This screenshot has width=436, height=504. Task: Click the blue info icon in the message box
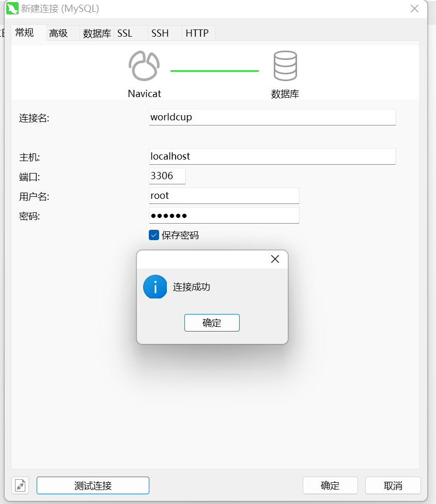click(155, 287)
